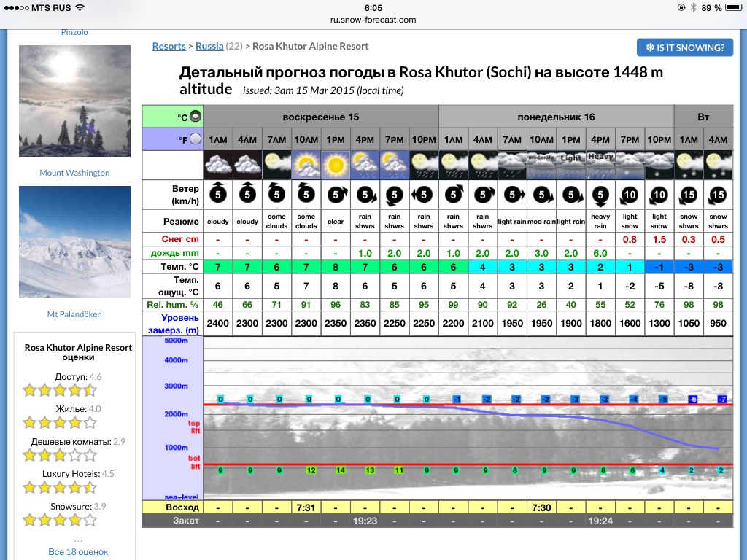The height and width of the screenshot is (560, 747).
Task: Click the Tuesday 4AM snow showers icon
Action: [x=718, y=166]
